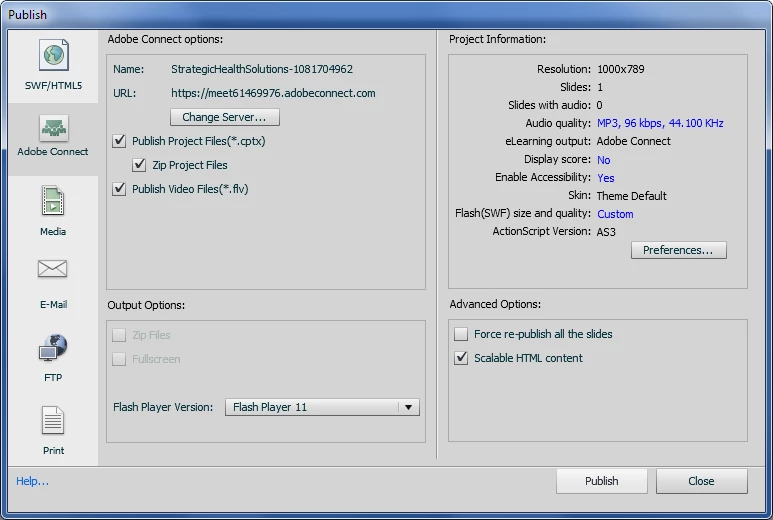Select the E-Mail sidebar label
Viewport: 773px width, 520px height.
coord(53,305)
